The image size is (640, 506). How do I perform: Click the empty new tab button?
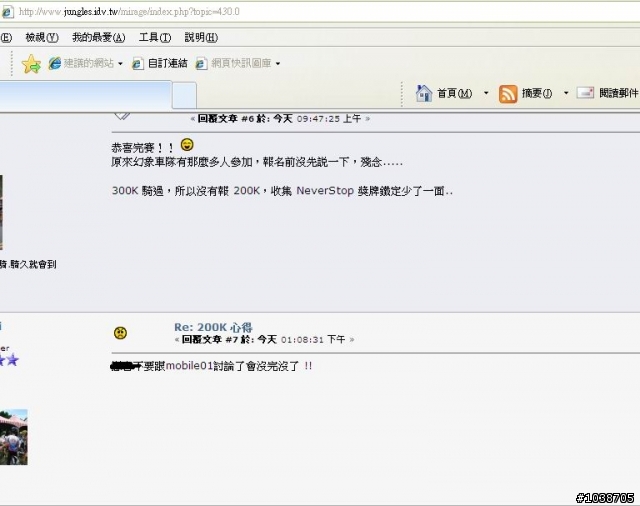184,95
